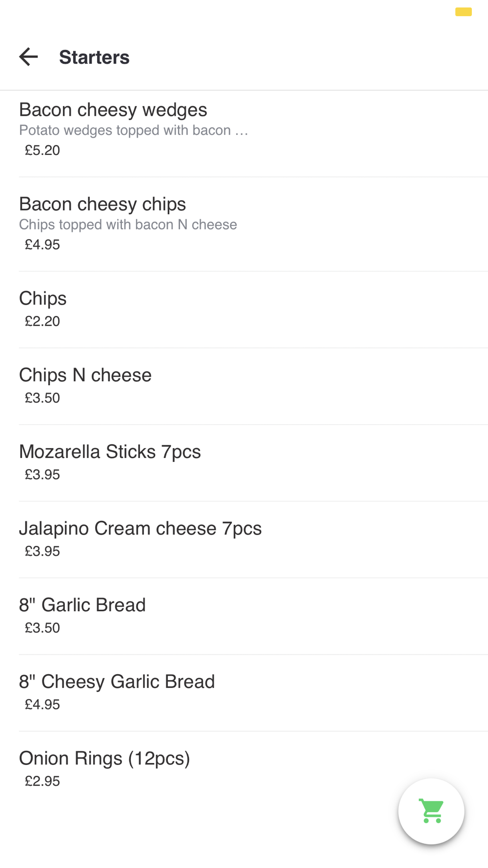The width and height of the screenshot is (488, 868).
Task: Pick 8" Cheesy Garlic Bread
Action: 117,682
